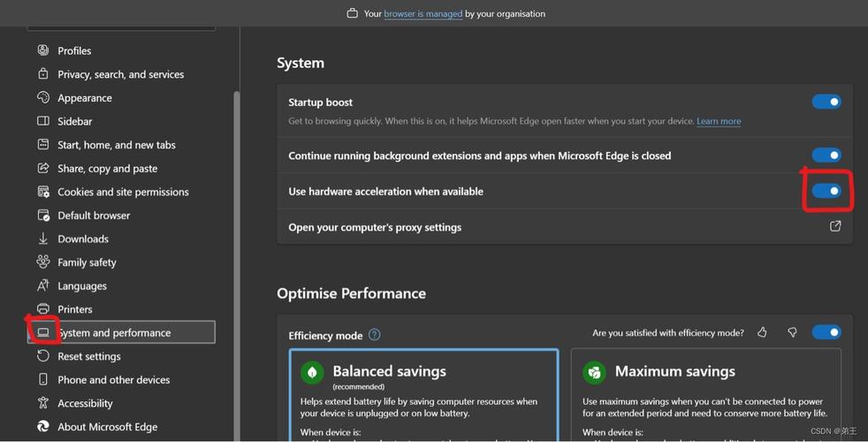Click the Profiles sidebar icon
The height and width of the screenshot is (442, 868).
[x=43, y=50]
